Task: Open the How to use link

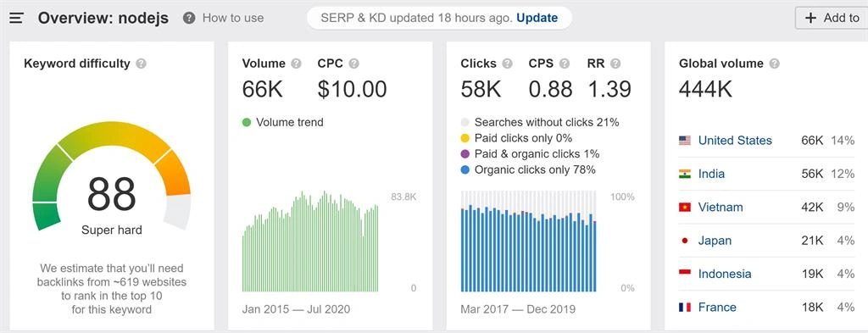Action: point(233,19)
